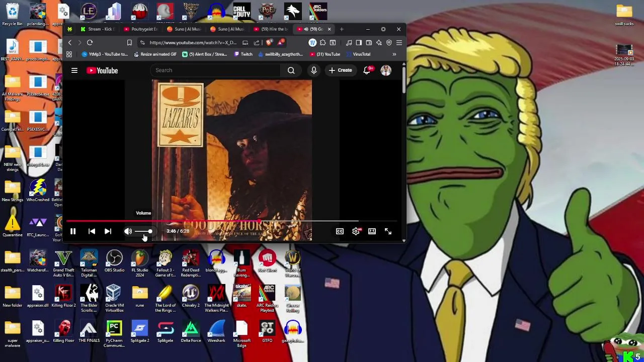The image size is (644, 362).
Task: Select the Quarantine desktop icon
Action: 12,226
